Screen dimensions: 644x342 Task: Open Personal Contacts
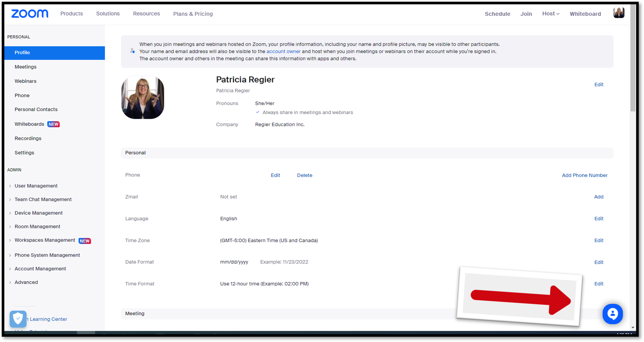[x=36, y=109]
